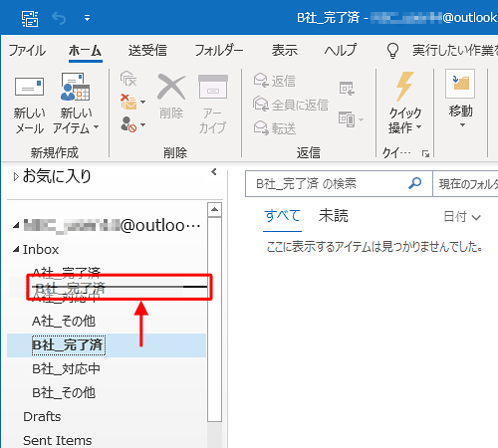Switch to the 表示 ribbon tab
498x448 pixels.
coord(285,51)
